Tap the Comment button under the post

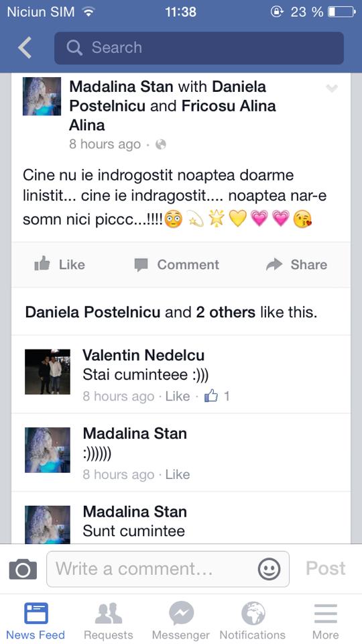pos(177,264)
